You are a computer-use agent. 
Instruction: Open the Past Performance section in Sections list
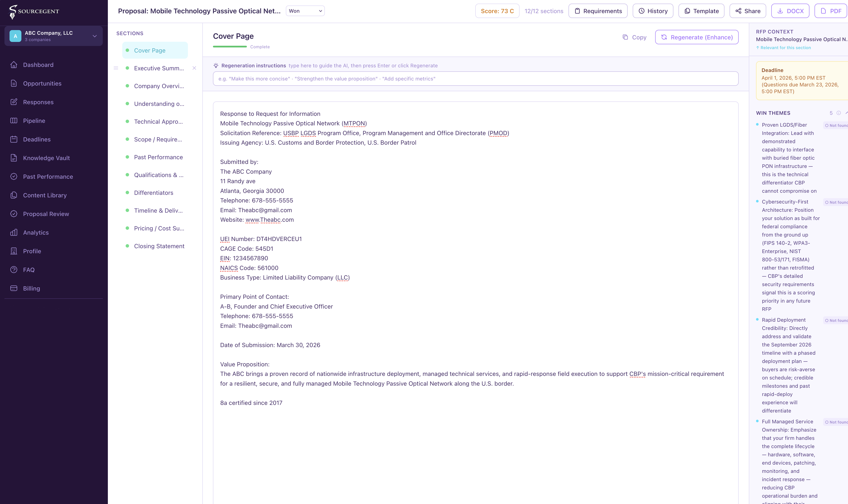155,157
